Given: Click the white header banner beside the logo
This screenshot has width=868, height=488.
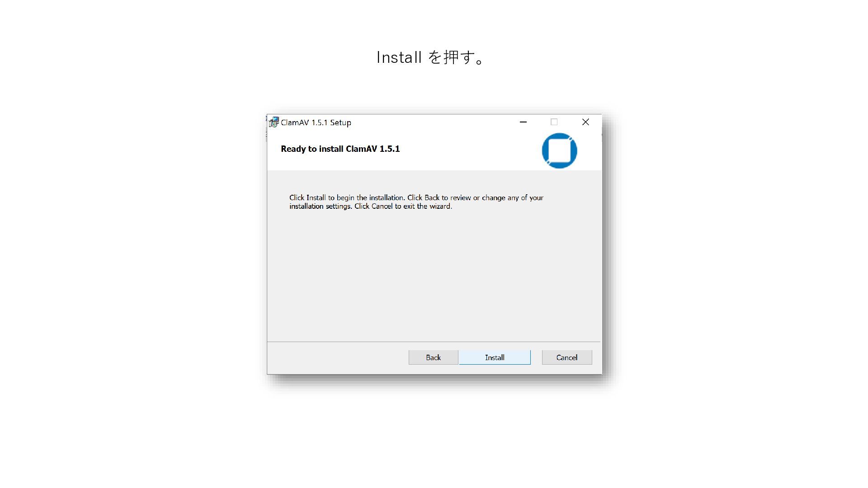Looking at the screenshot, I should (x=466, y=150).
